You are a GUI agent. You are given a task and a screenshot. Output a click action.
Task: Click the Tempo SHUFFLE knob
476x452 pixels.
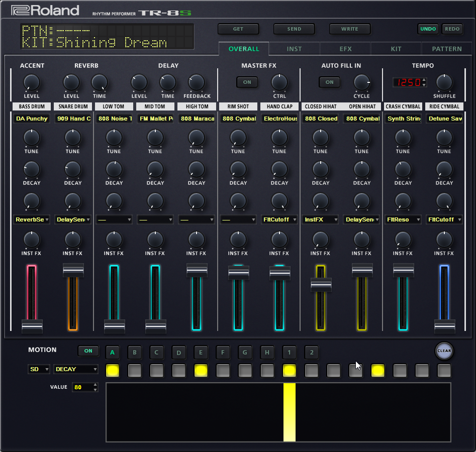[444, 83]
